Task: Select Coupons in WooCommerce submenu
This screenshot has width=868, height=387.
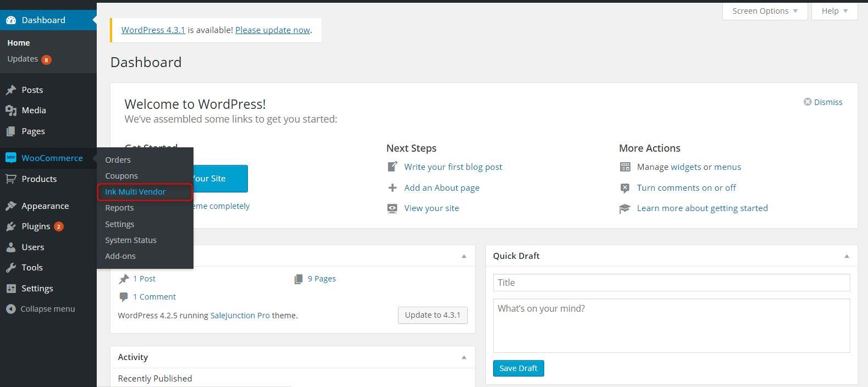Action: 121,176
